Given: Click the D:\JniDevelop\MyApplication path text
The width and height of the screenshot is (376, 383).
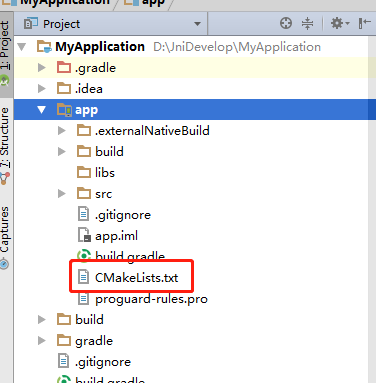Looking at the screenshot, I should click(x=237, y=47).
